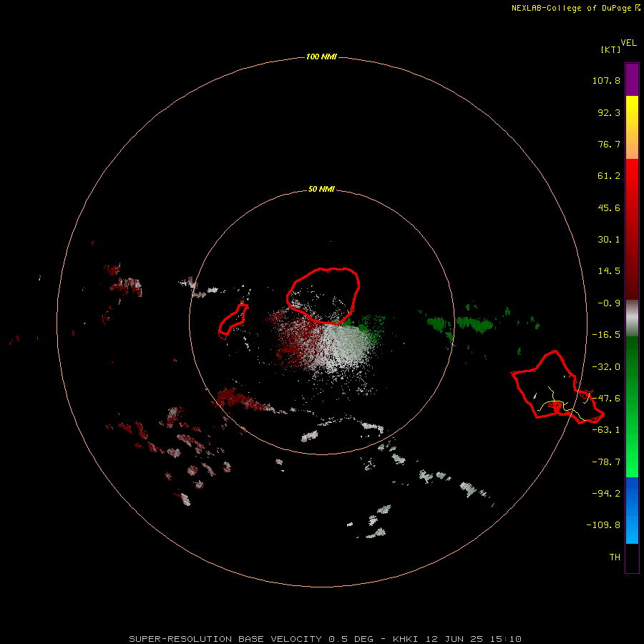The height and width of the screenshot is (644, 644).
Task: Click the red-outlined island with yellow roads
Action: 557,388
